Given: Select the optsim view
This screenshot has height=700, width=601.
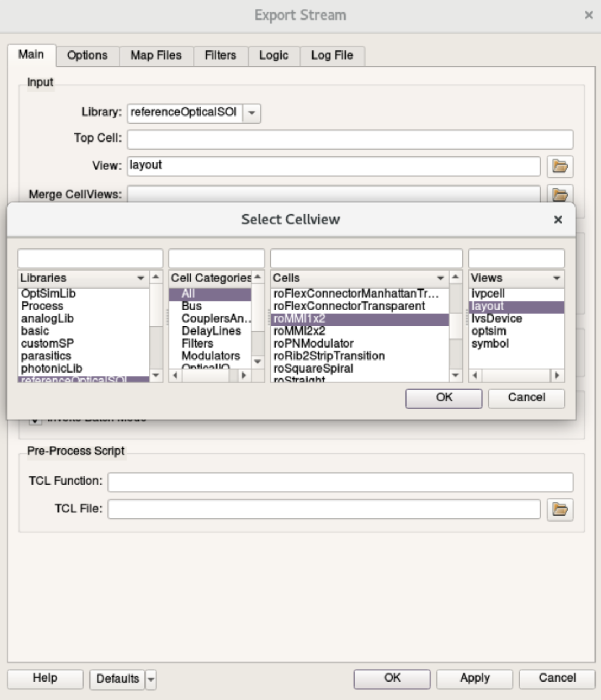Looking at the screenshot, I should [x=516, y=331].
